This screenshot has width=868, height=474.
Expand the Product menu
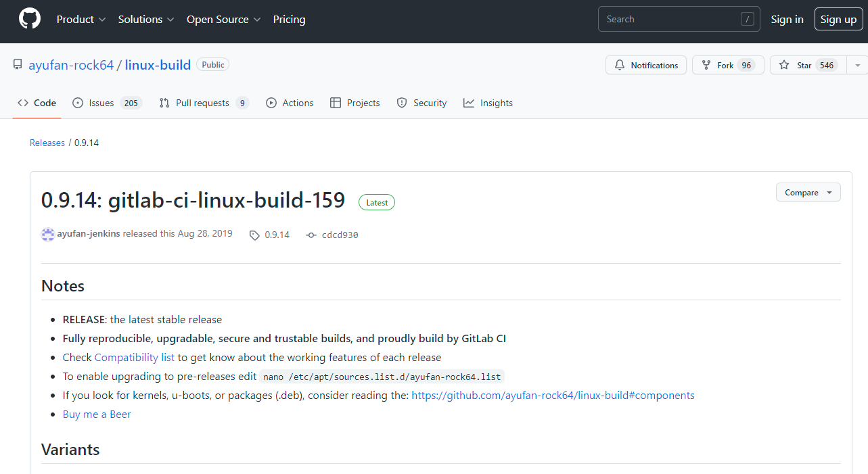tap(81, 20)
